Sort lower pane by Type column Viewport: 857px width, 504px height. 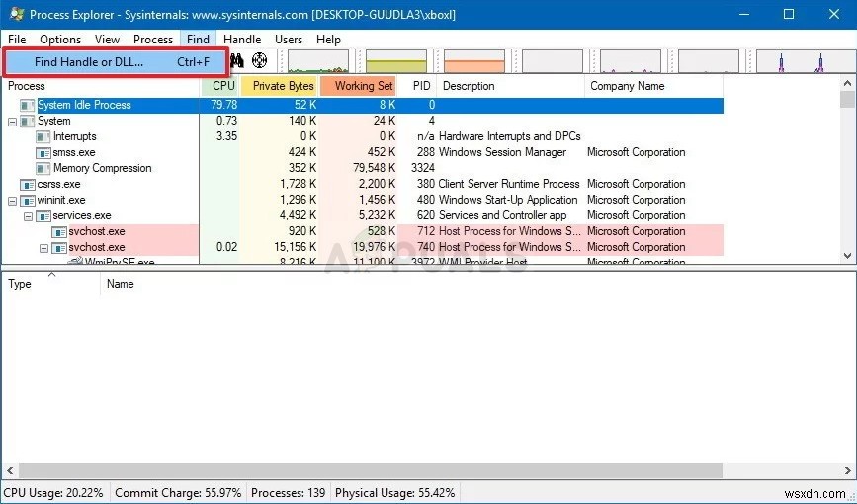[x=51, y=284]
